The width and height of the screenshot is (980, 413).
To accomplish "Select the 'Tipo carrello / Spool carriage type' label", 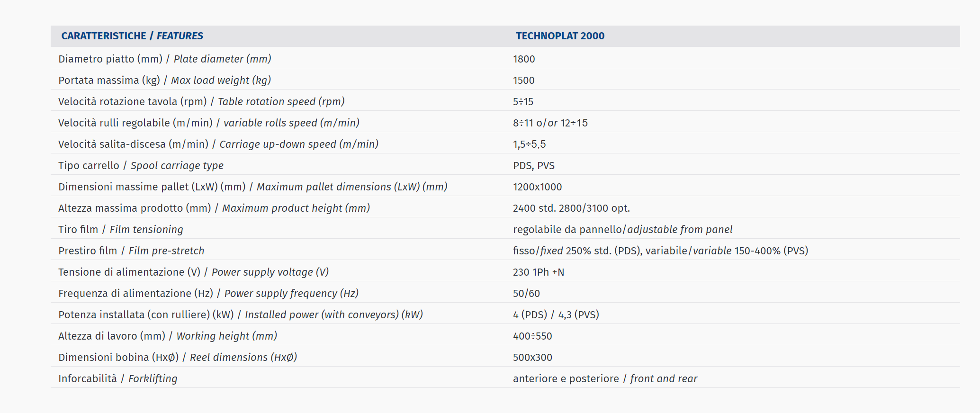I will tap(141, 166).
